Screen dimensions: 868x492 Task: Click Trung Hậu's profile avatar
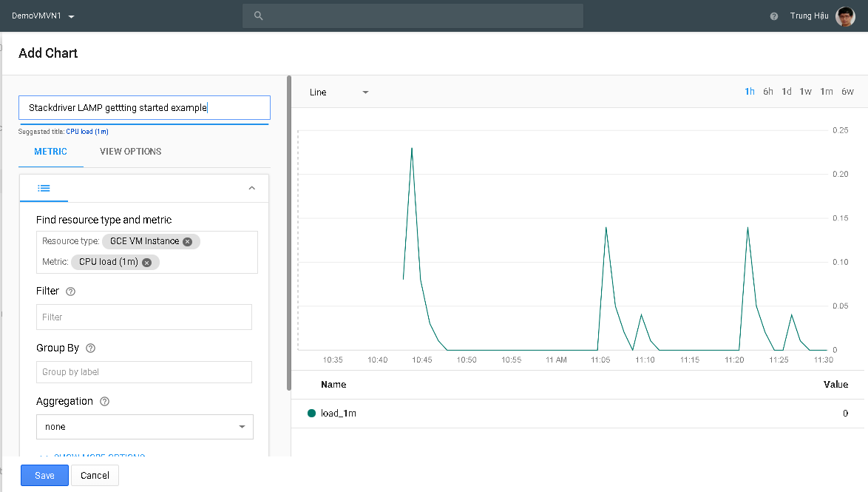tap(844, 16)
